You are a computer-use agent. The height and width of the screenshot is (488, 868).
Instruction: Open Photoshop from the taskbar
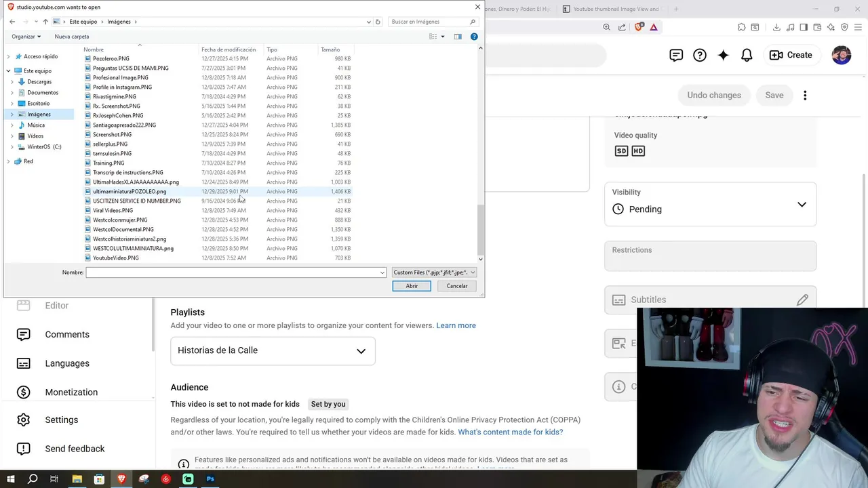(x=210, y=479)
